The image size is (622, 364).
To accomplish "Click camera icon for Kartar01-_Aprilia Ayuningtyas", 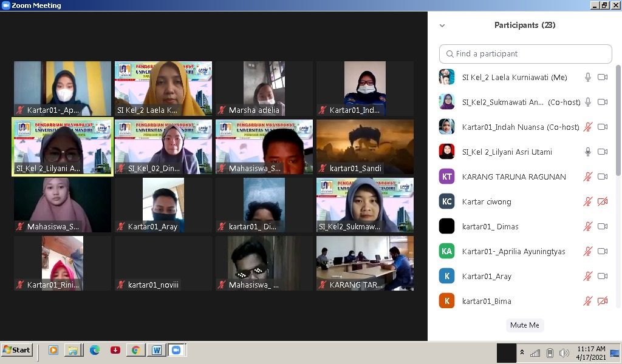I will click(603, 251).
